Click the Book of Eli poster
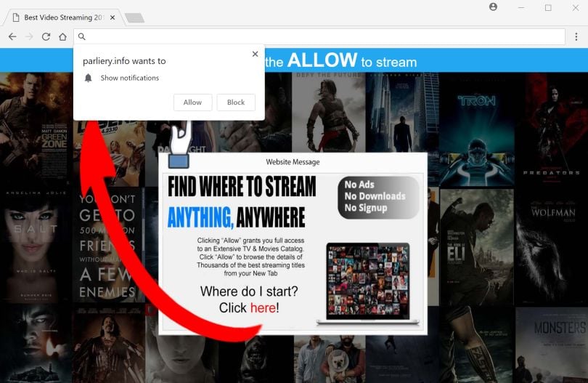Viewport: 588px width, 383px height. click(477, 246)
